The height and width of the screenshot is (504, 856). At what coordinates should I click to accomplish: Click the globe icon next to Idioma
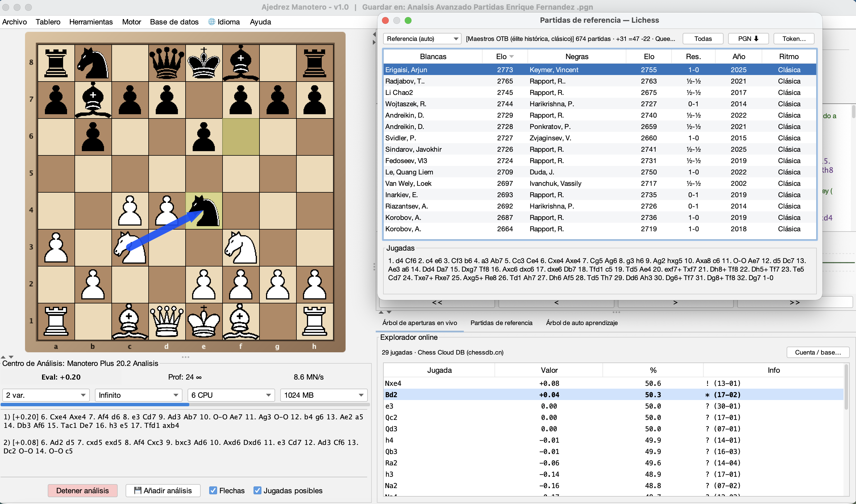click(212, 22)
